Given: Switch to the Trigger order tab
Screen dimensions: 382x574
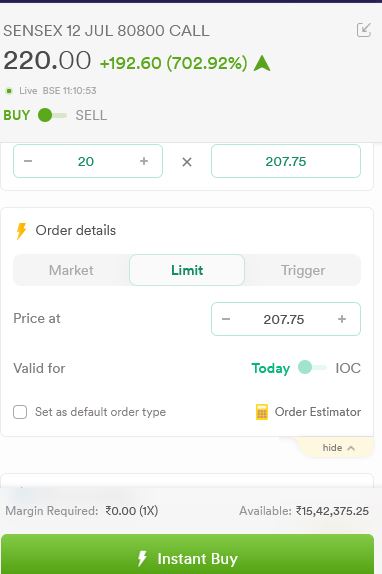Looking at the screenshot, I should point(303,270).
